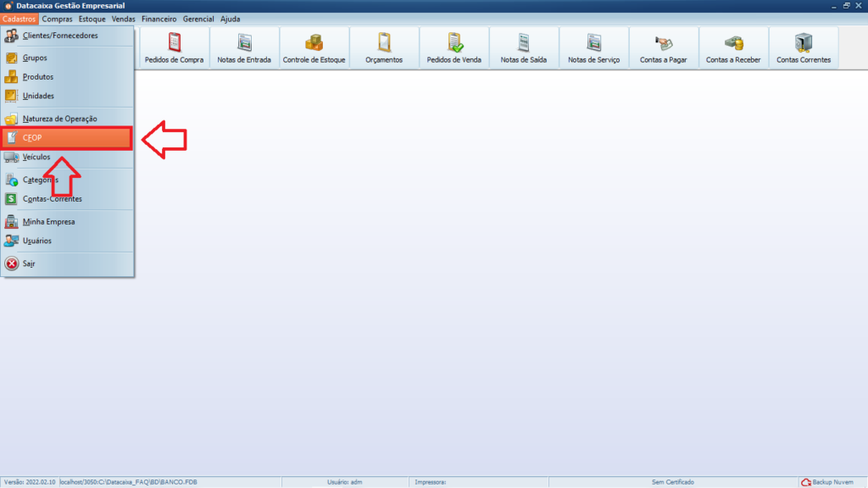Click Natureza de Operação menu item
868x488 pixels.
[x=59, y=119]
